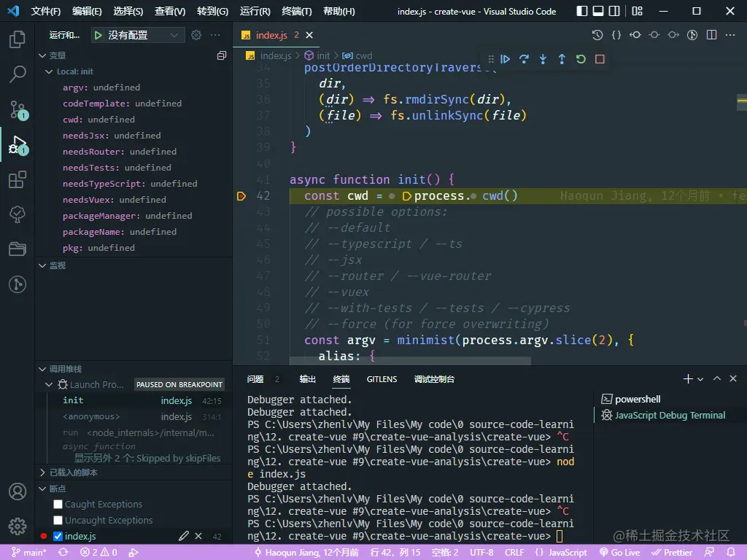This screenshot has width=747, height=560.
Task: Enable Uncaught Exceptions breakpoint checkbox
Action: pyautogui.click(x=58, y=520)
